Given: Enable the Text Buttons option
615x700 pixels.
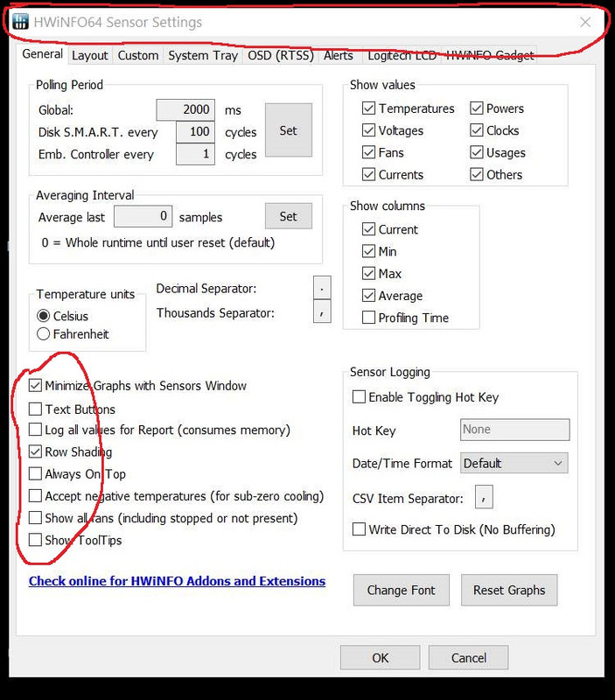Looking at the screenshot, I should (x=35, y=409).
